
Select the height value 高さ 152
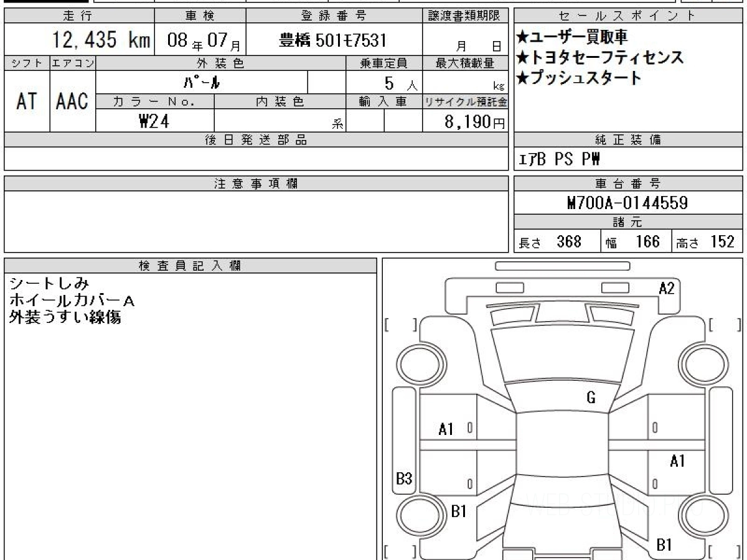point(705,241)
